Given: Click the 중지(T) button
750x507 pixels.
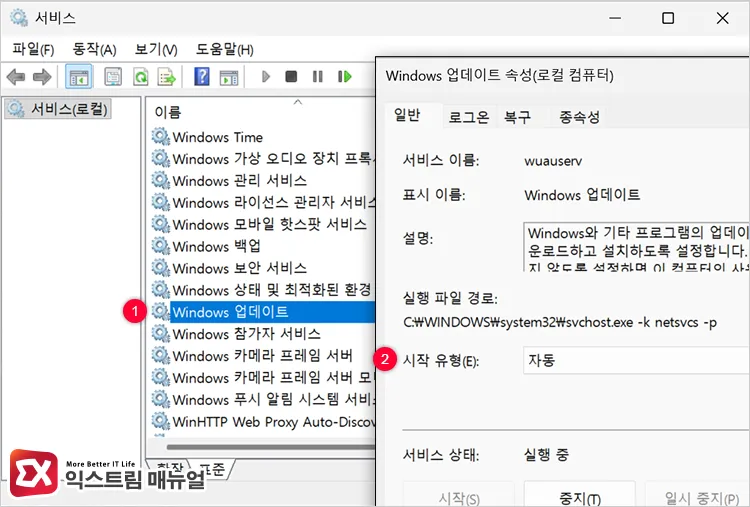Looking at the screenshot, I should 580,495.
